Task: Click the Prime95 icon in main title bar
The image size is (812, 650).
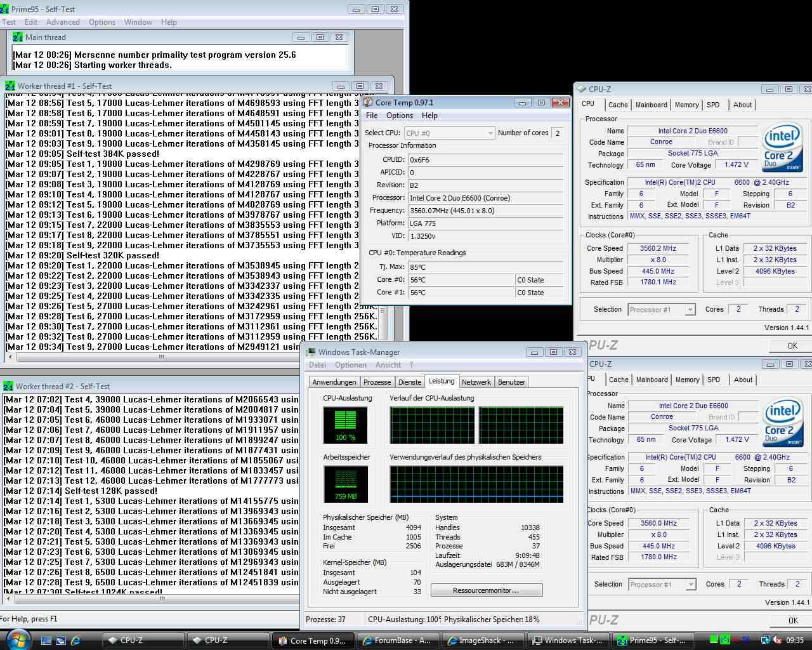Action: pos(5,9)
